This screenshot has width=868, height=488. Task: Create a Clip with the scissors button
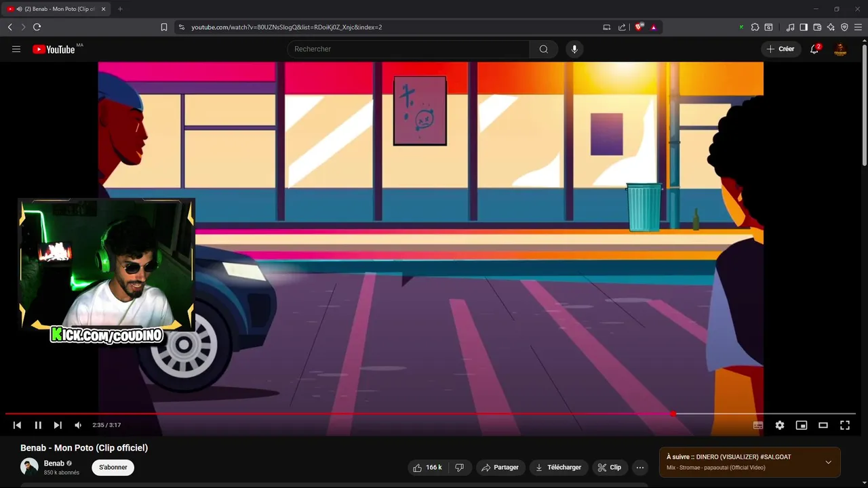(x=610, y=468)
